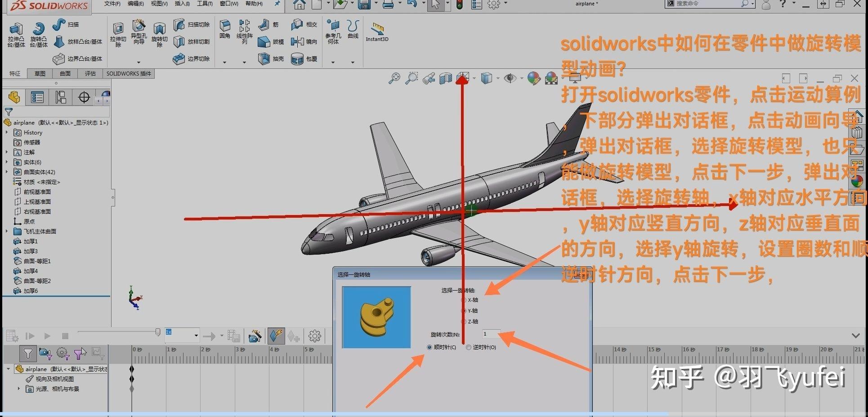Select Z-轴 rotation axis radio
Image resolution: width=868 pixels, height=417 pixels.
(x=464, y=321)
